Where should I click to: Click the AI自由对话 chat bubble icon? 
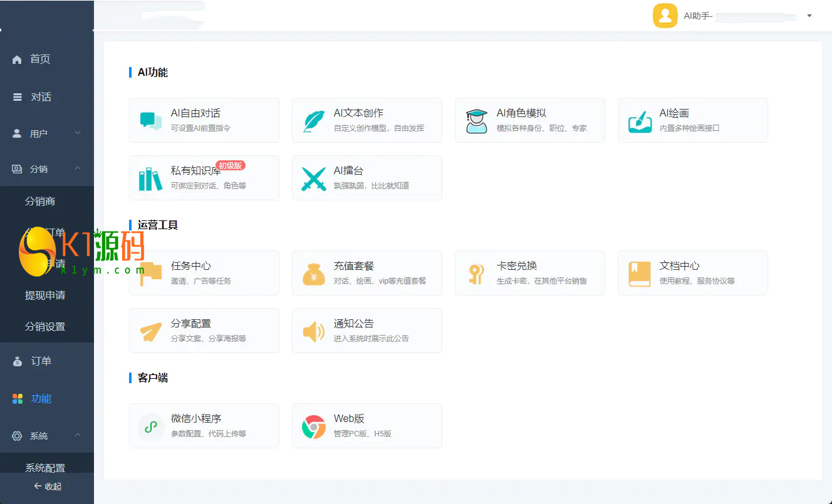[151, 120]
